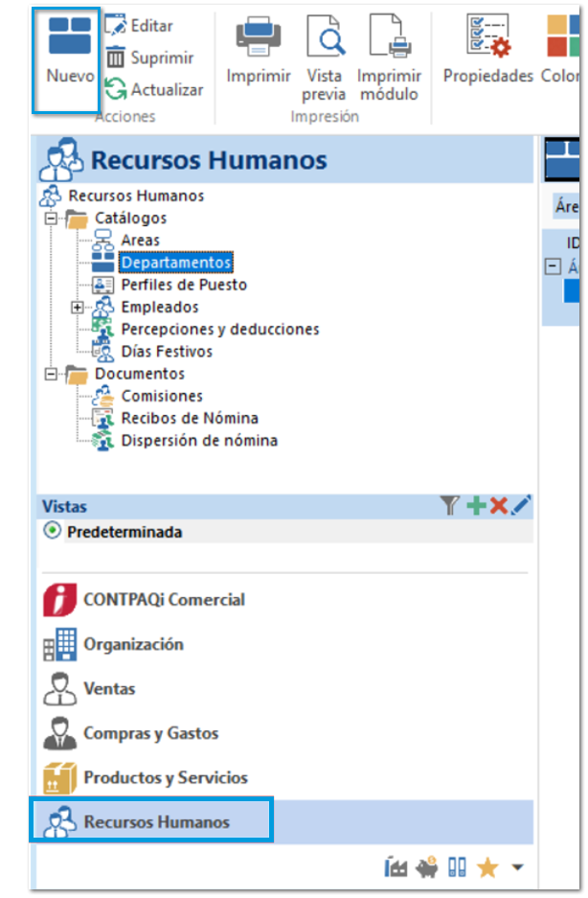The image size is (588, 898).
Task: Open the navigation pane options dropdown arrow
Action: point(517,869)
